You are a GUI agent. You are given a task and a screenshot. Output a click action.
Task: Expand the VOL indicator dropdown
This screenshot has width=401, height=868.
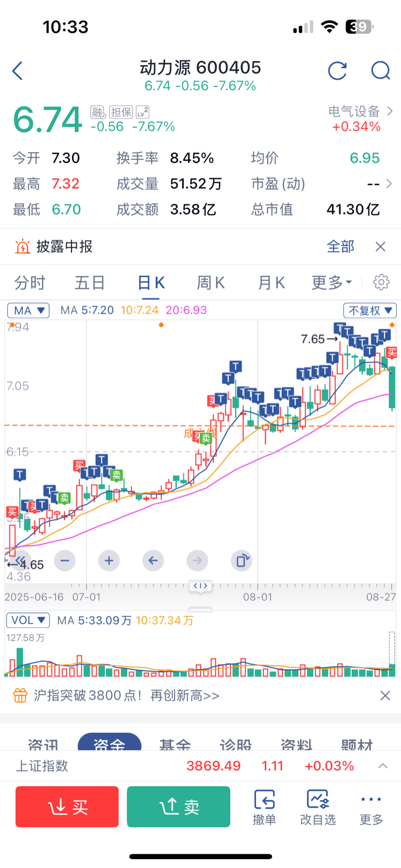click(28, 620)
